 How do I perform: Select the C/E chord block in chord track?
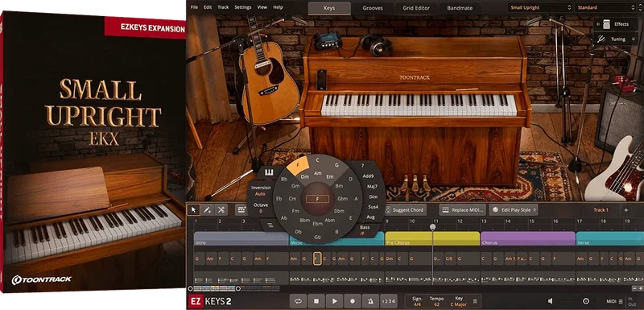point(450,258)
